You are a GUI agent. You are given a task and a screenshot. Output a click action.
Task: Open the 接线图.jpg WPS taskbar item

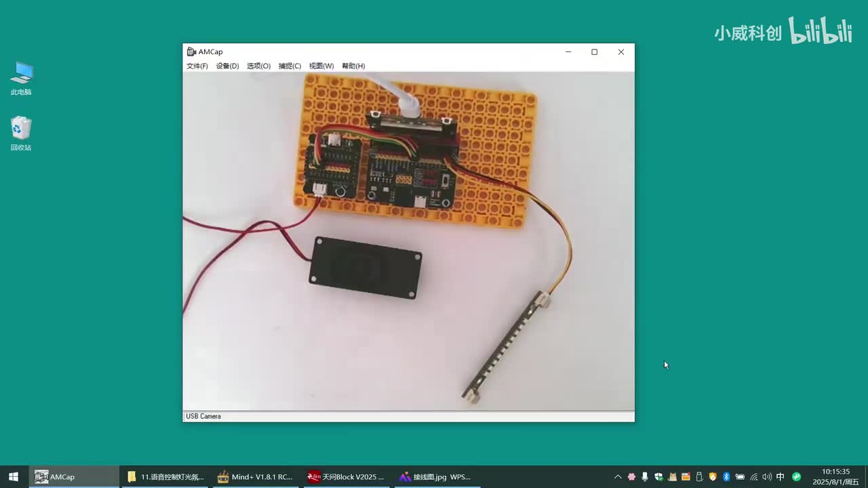point(436,476)
